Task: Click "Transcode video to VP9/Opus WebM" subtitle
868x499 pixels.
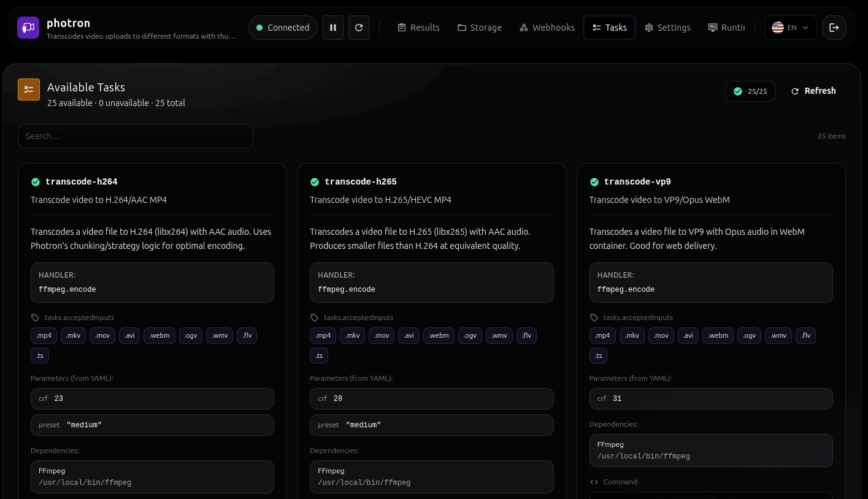Action: [x=659, y=200]
